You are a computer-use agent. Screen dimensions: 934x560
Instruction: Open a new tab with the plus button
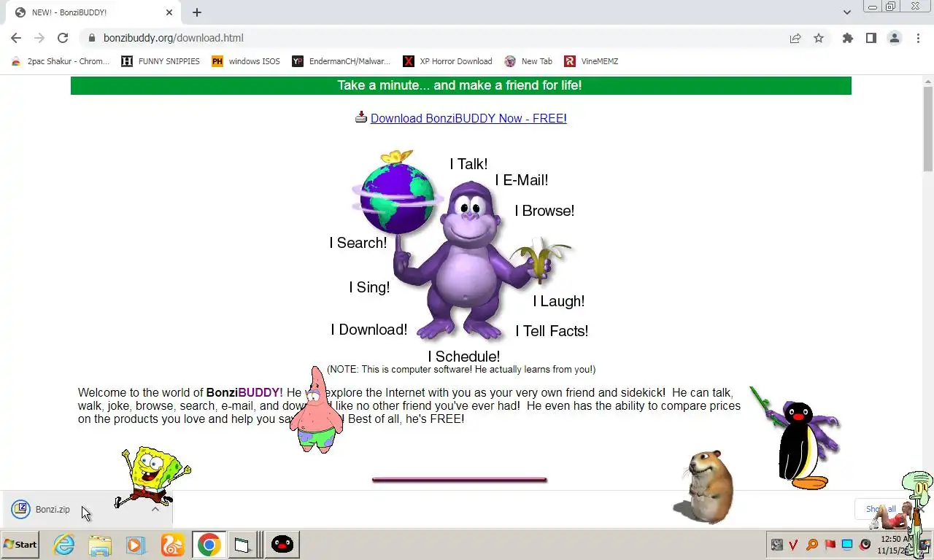pyautogui.click(x=197, y=12)
